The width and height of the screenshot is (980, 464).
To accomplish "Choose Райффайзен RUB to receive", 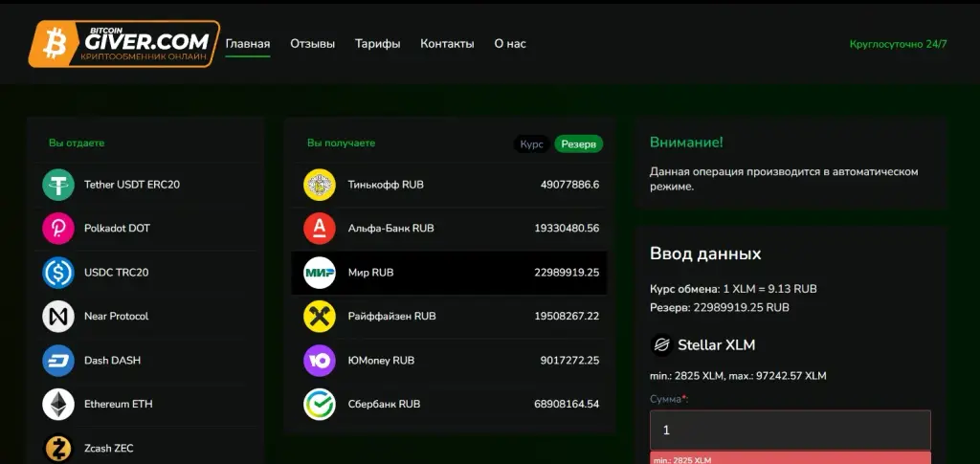I will 450,317.
